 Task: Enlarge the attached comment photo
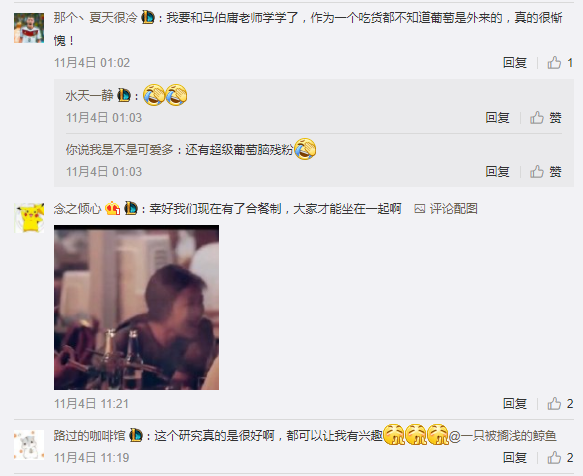click(136, 308)
